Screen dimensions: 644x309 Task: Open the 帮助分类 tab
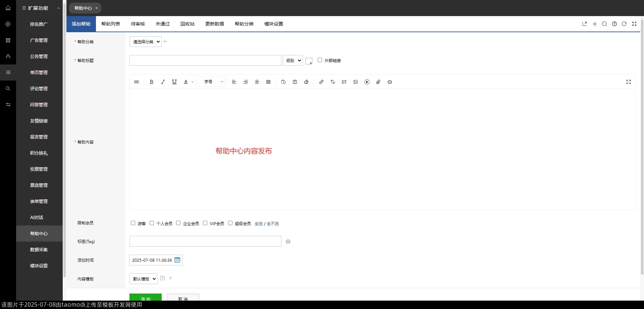(x=244, y=24)
